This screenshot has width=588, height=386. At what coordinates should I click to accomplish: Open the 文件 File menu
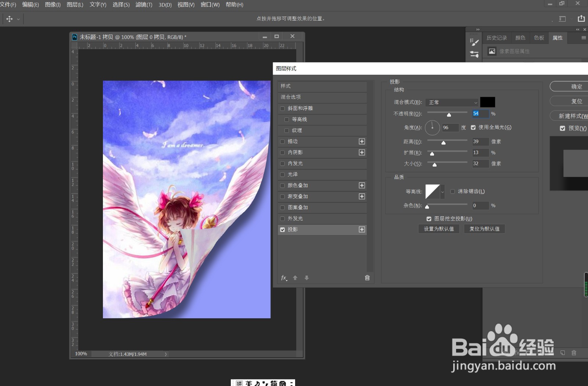coord(8,4)
